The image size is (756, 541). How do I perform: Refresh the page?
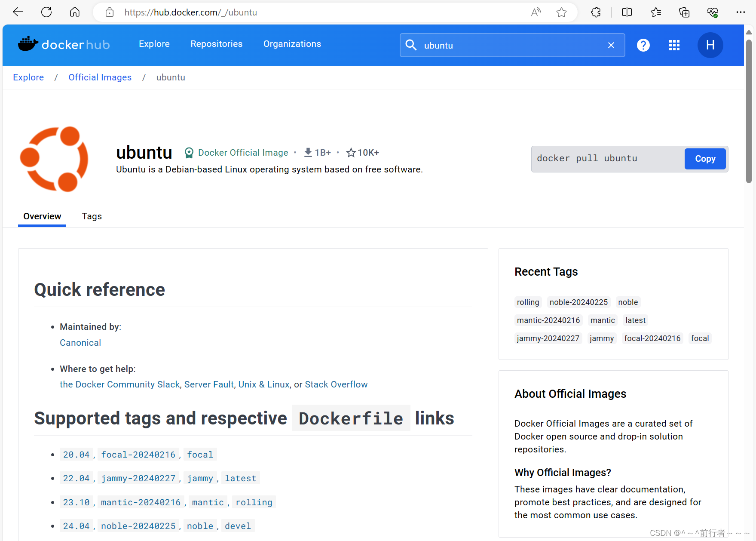tap(46, 12)
